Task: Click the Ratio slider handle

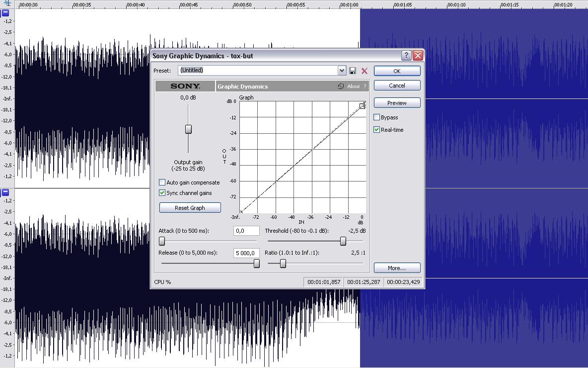Action: tap(283, 264)
